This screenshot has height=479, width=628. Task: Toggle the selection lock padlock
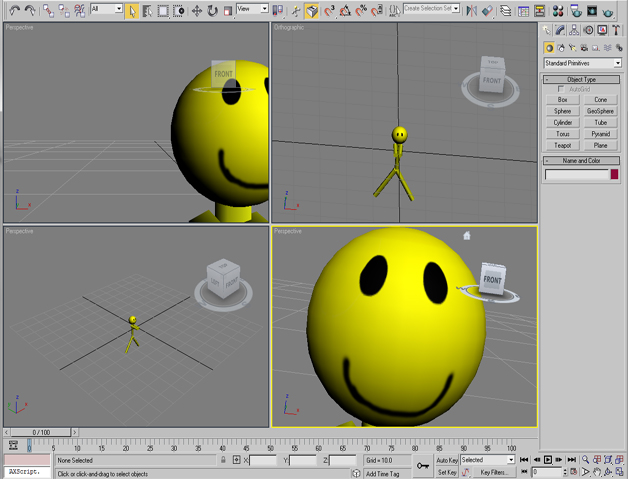pos(222,460)
